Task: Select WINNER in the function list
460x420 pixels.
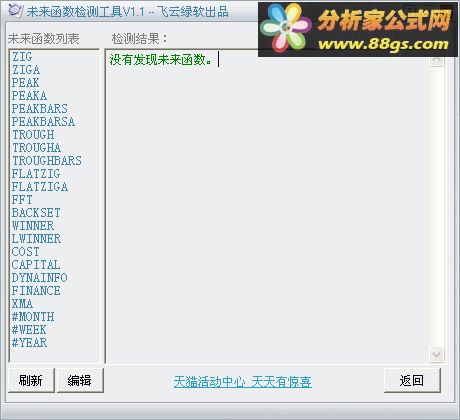Action: 33,226
